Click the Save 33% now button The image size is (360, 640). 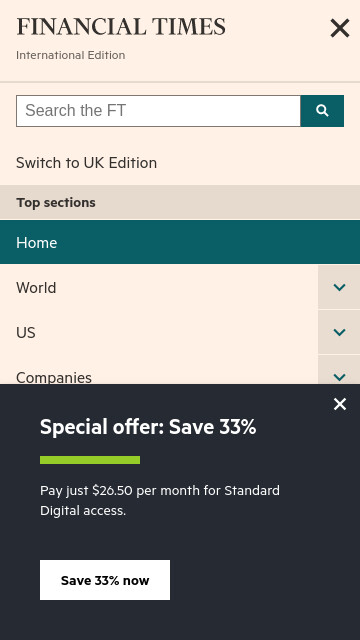coord(105,580)
